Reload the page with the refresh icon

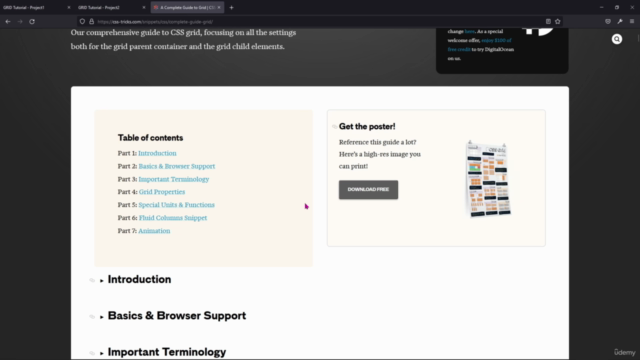(32, 22)
